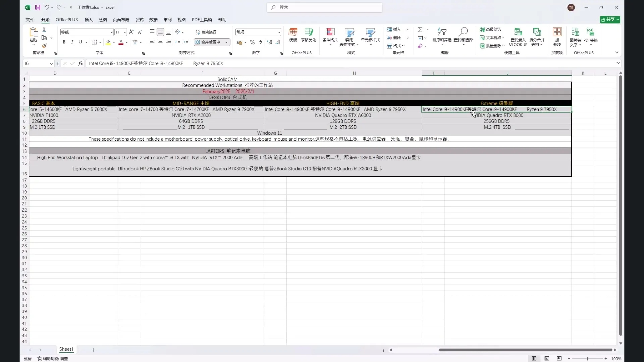Open the Merge and Center dropdown arrow

click(227, 42)
